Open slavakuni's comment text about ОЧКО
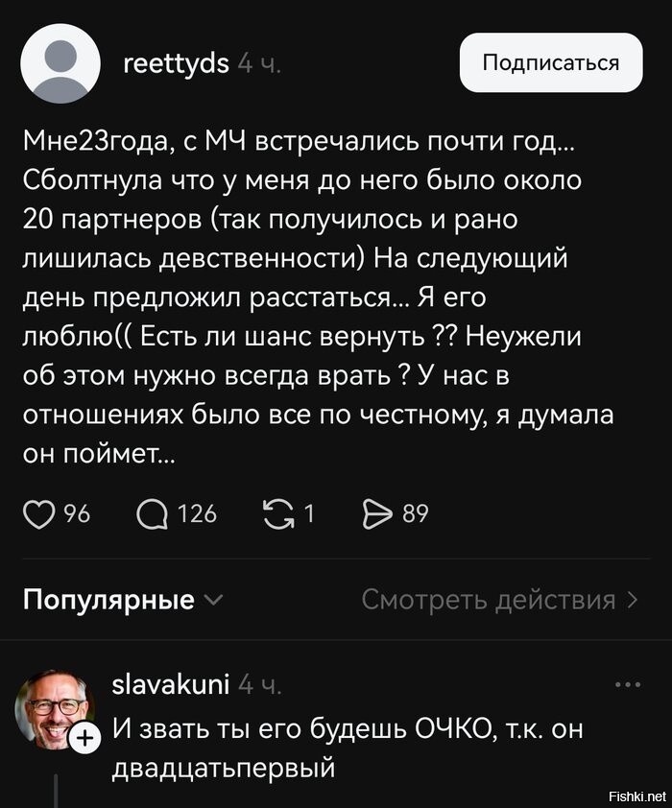The height and width of the screenshot is (808, 672). 348,749
